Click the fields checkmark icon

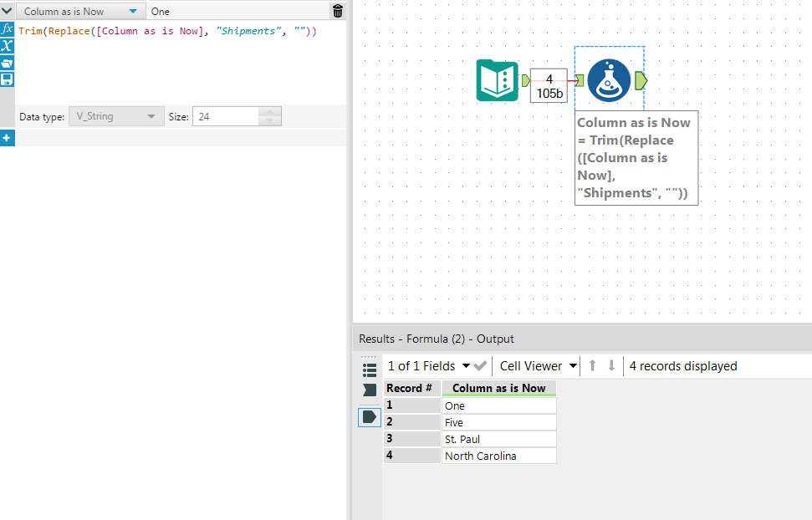pos(480,366)
